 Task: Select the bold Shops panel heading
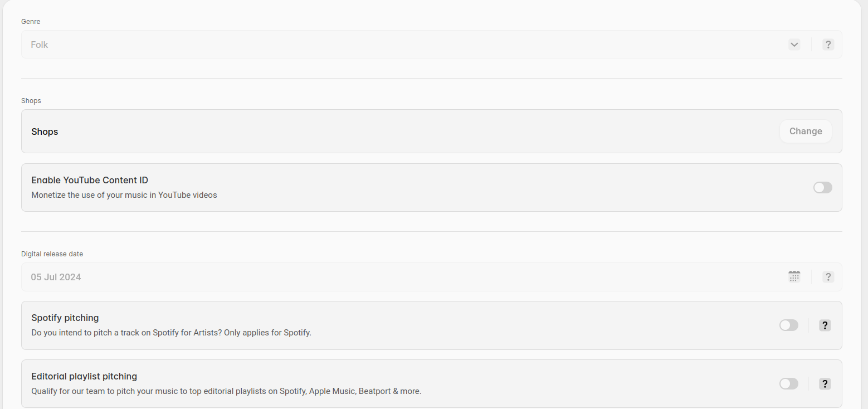pos(45,132)
